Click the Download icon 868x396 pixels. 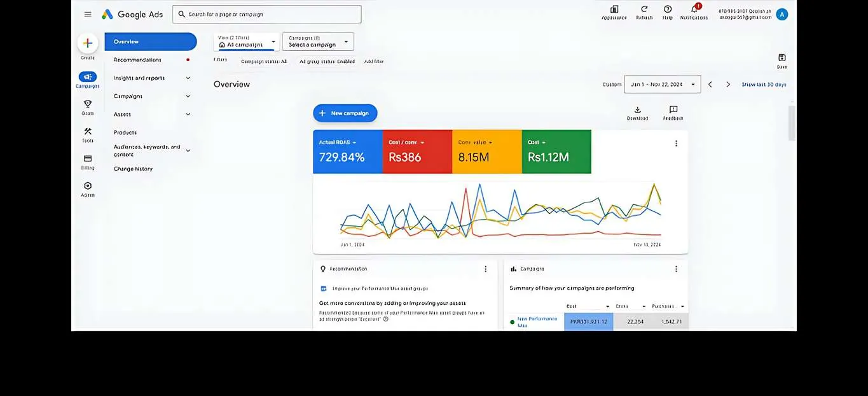[638, 110]
